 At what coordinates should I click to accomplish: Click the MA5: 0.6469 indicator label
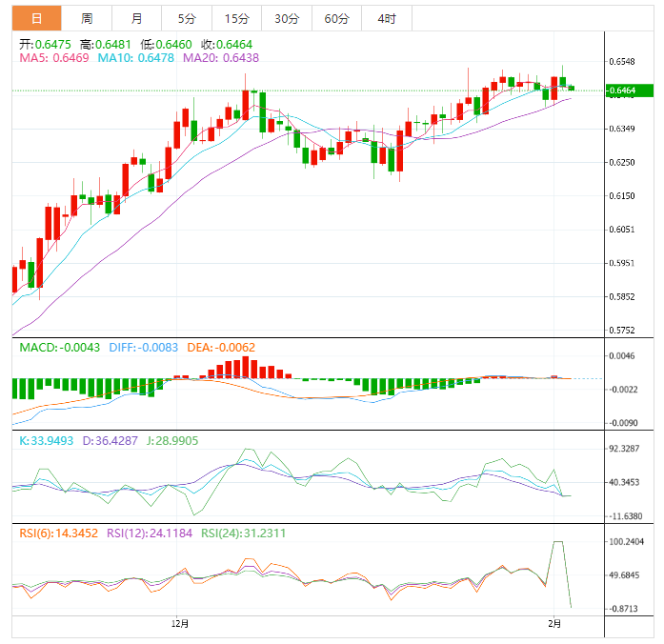[x=54, y=58]
